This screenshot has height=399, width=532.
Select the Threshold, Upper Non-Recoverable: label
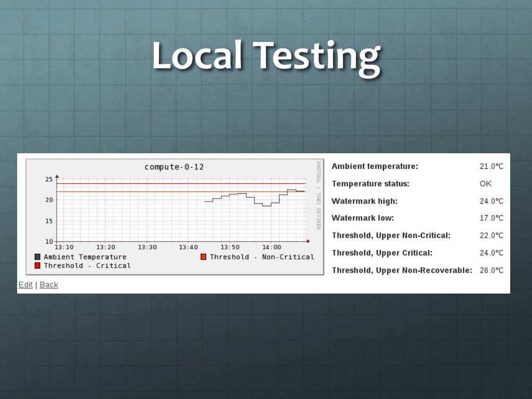(x=402, y=270)
